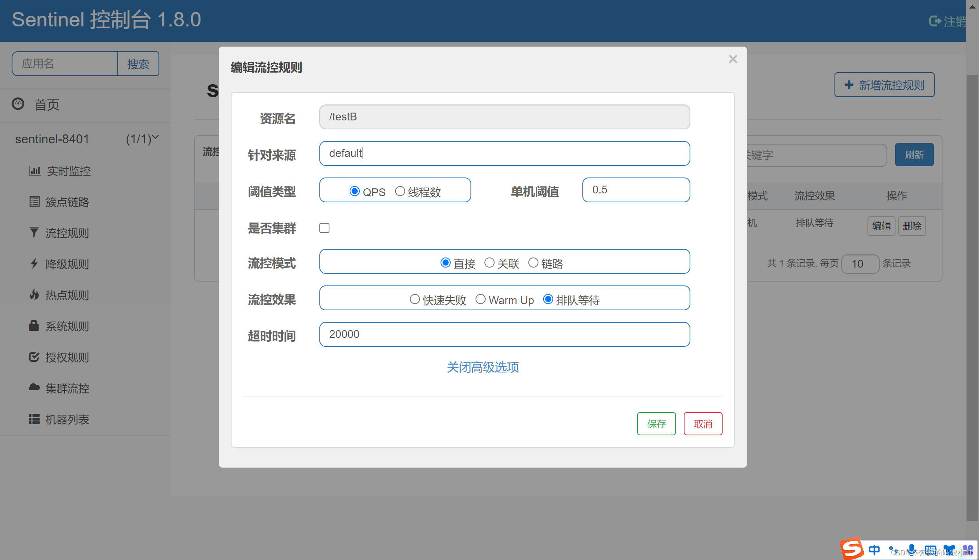
Task: Open the IME toolbox grid icon
Action: coord(968,550)
